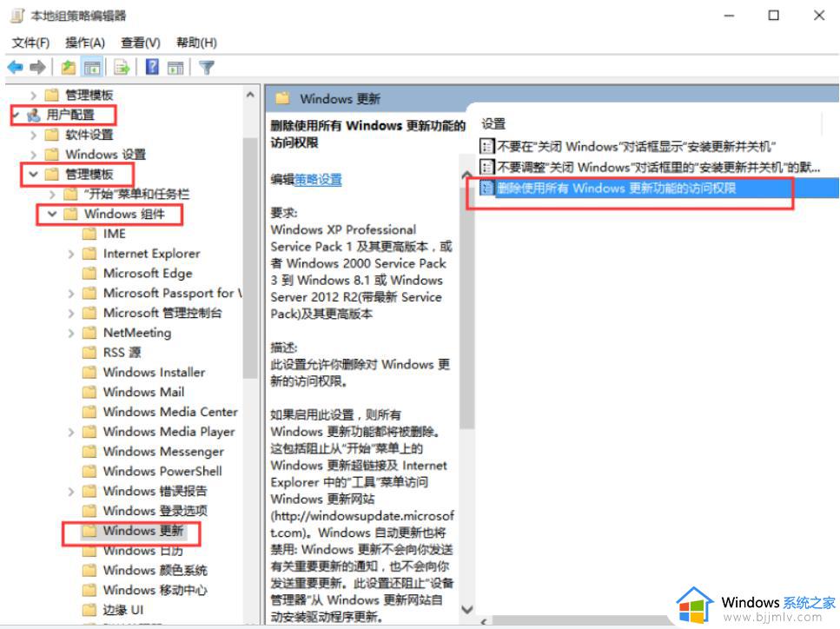Open the 查看(V) menu
The image size is (840, 629).
click(x=141, y=43)
